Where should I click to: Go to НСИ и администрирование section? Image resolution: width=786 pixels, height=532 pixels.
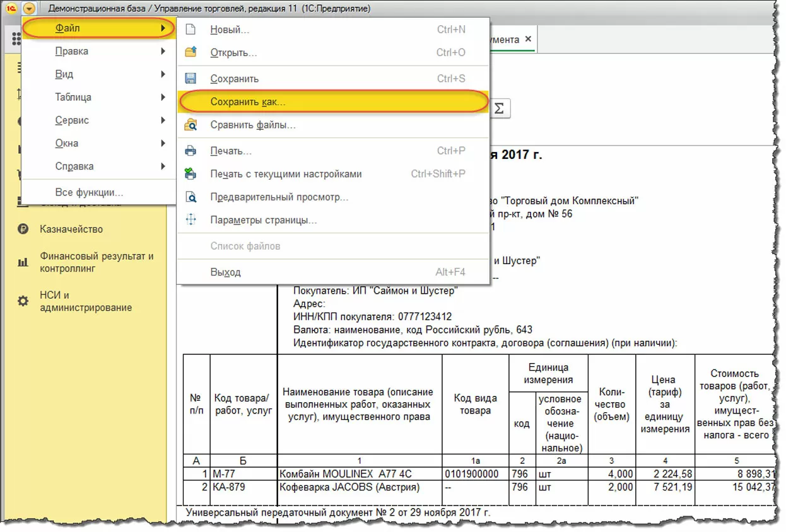click(x=85, y=301)
